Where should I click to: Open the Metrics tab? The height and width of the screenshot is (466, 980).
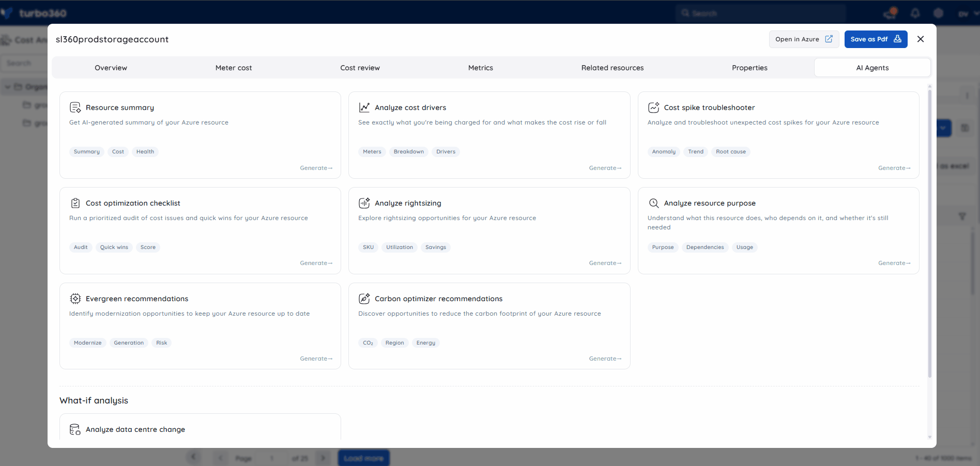pyautogui.click(x=481, y=68)
